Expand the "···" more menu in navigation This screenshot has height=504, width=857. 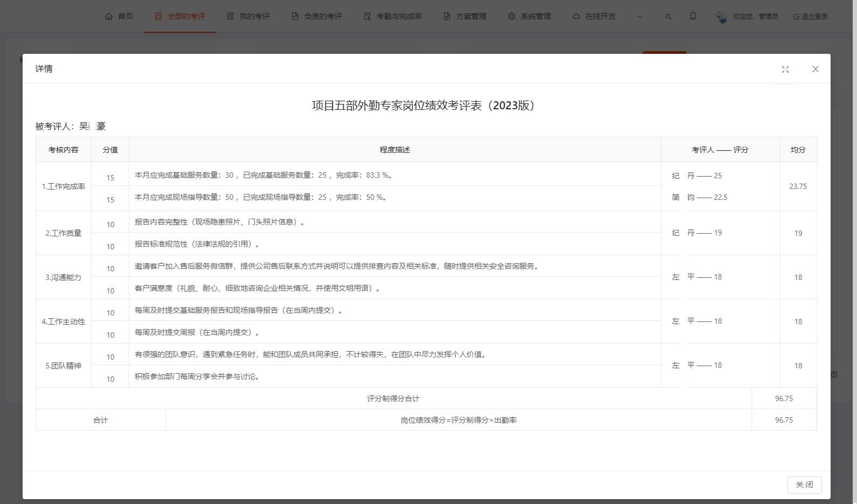[639, 17]
